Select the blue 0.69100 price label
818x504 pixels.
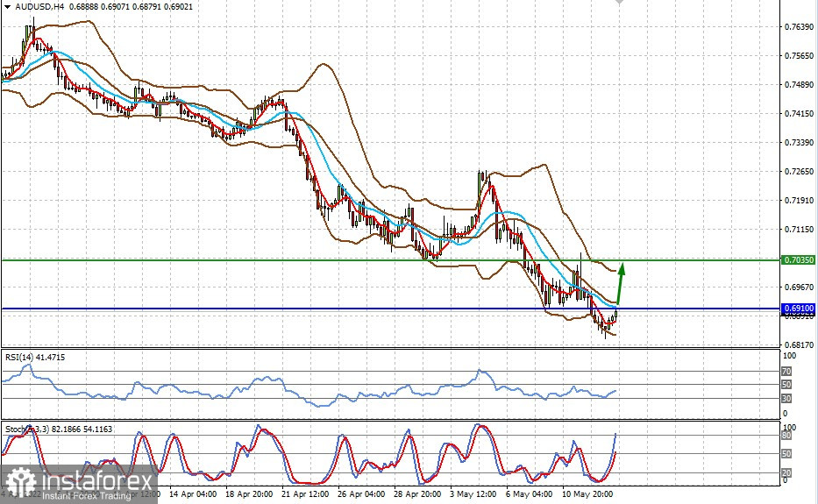[798, 309]
